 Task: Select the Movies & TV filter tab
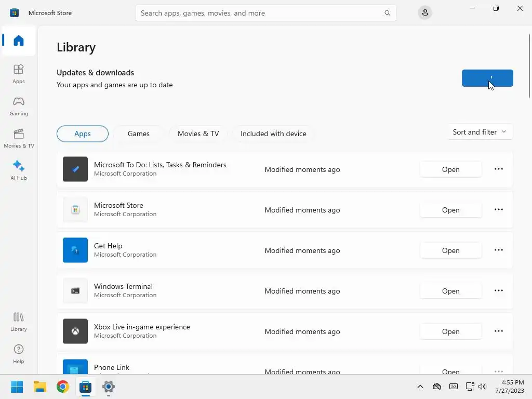[198, 134]
